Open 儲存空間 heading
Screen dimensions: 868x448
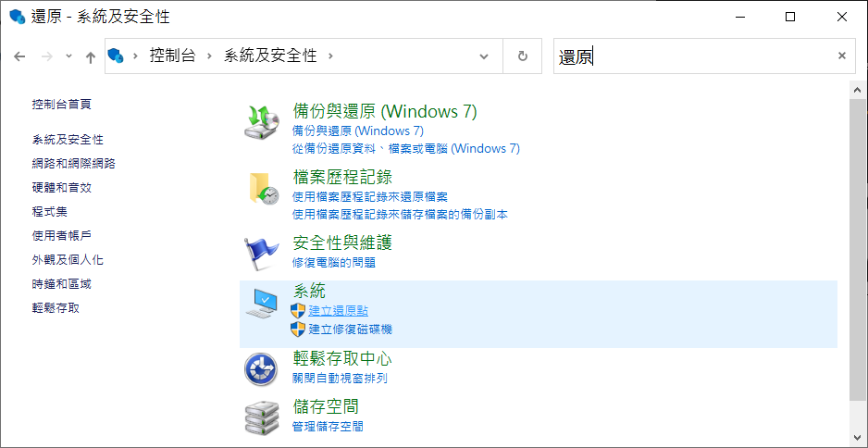pos(326,407)
